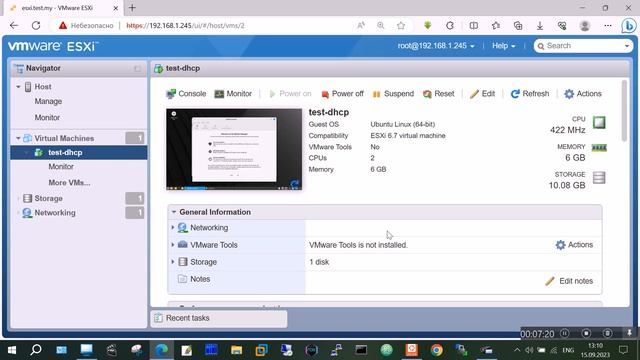This screenshot has height=360, width=640.
Task: Open File Explorer from the taskbar
Action: tap(236, 350)
